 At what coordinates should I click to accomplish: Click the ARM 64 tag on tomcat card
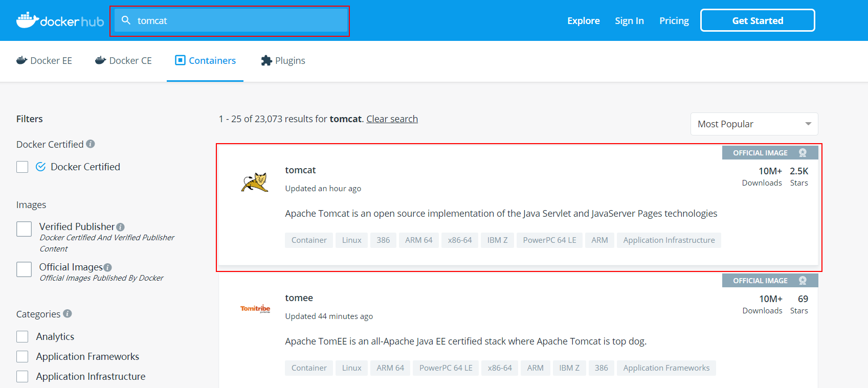418,240
